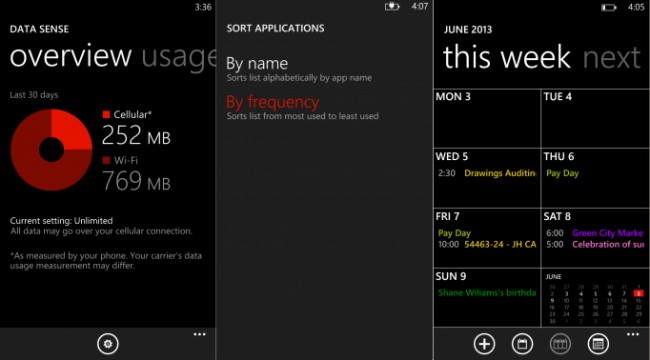Viewport: 650px width, 360px height.
Task: Open the Data Sense more options dots
Action: click(199, 334)
